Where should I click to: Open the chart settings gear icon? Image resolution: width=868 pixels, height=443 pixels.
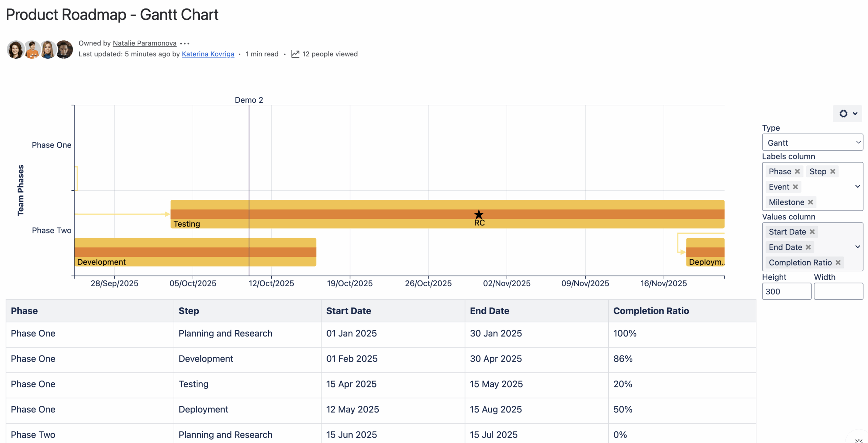click(x=843, y=114)
